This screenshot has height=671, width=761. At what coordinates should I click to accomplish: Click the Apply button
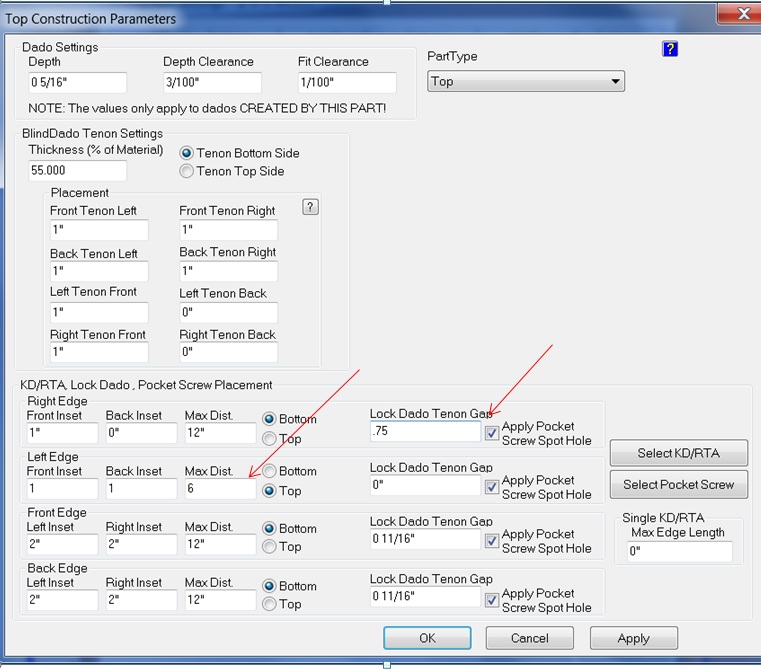(633, 638)
